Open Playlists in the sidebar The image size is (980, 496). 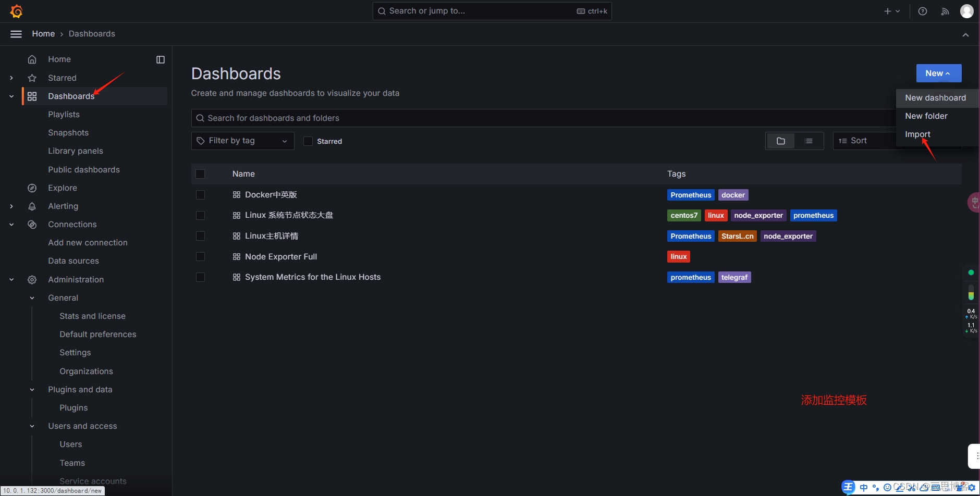[64, 115]
